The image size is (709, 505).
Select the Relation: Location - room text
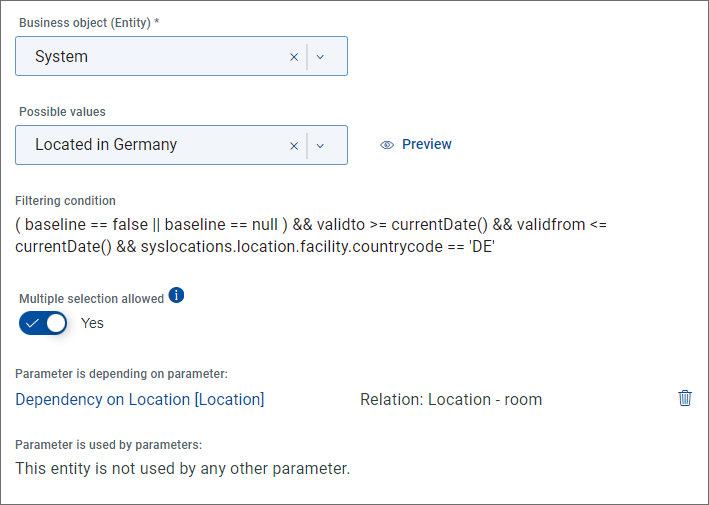pos(451,399)
